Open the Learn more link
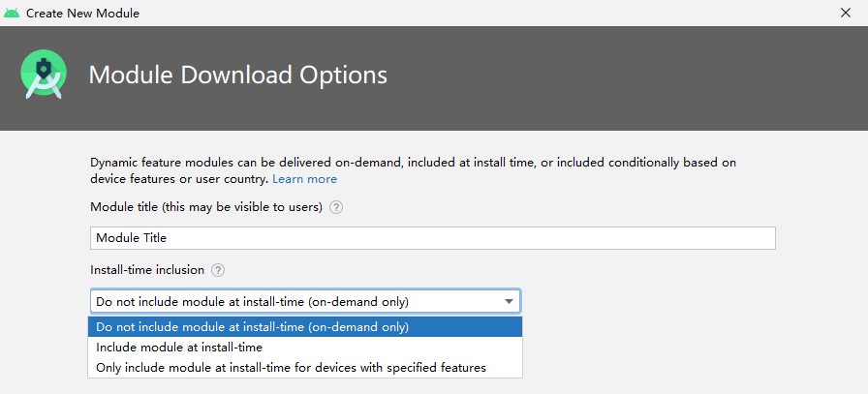Image resolution: width=868 pixels, height=394 pixels. tap(304, 179)
